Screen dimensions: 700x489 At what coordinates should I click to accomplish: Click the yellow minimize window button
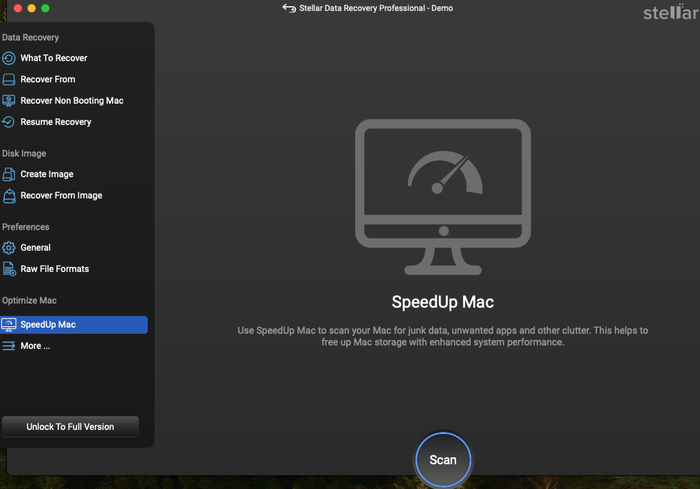tap(31, 8)
